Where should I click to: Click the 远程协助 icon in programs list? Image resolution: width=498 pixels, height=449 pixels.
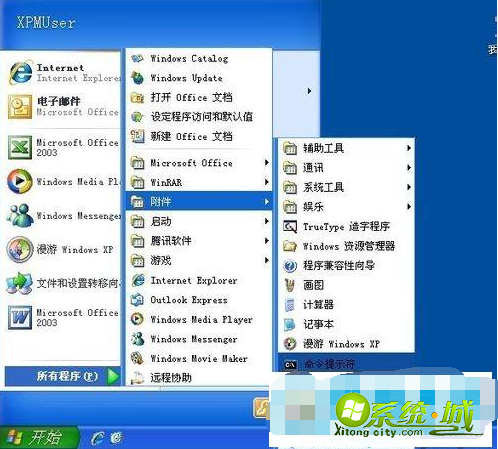(x=137, y=378)
